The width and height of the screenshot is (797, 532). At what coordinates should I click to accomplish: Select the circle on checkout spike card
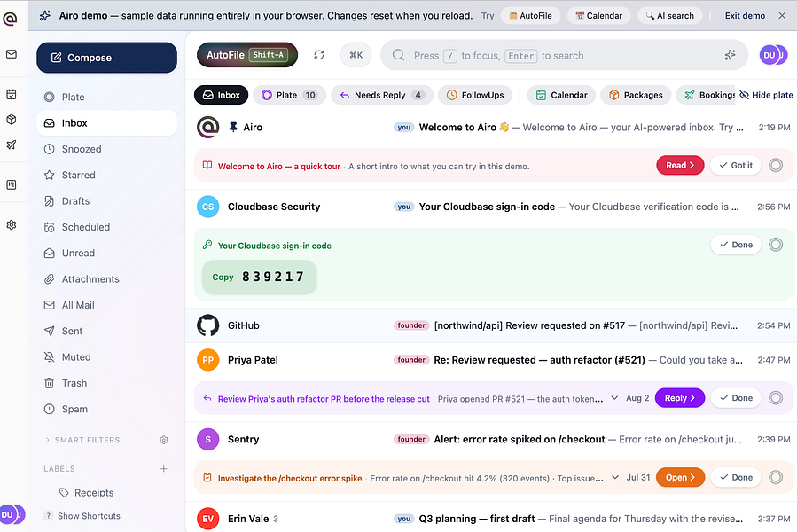tap(776, 477)
